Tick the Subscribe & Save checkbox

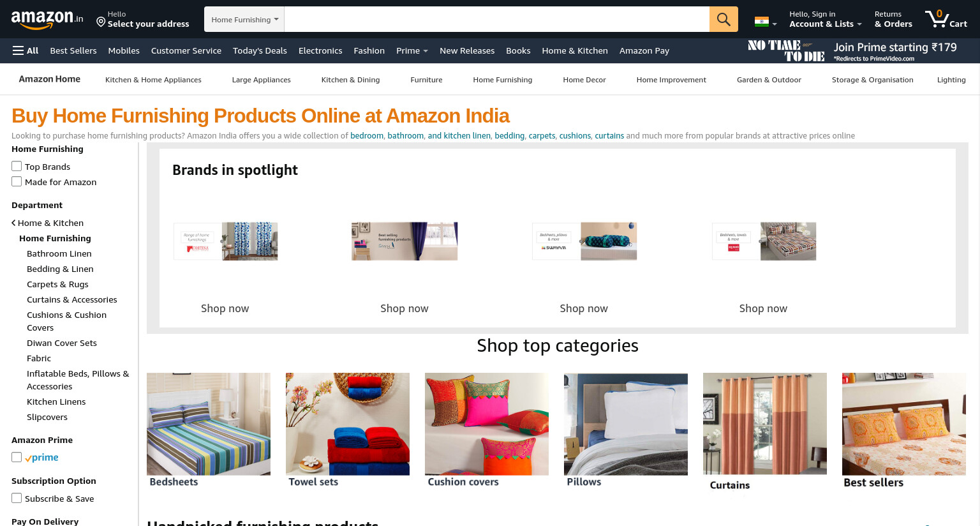pos(17,498)
